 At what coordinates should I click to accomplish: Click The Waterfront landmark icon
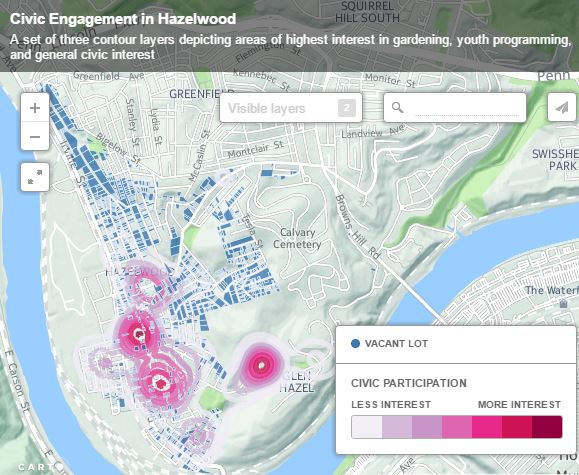(x=563, y=304)
